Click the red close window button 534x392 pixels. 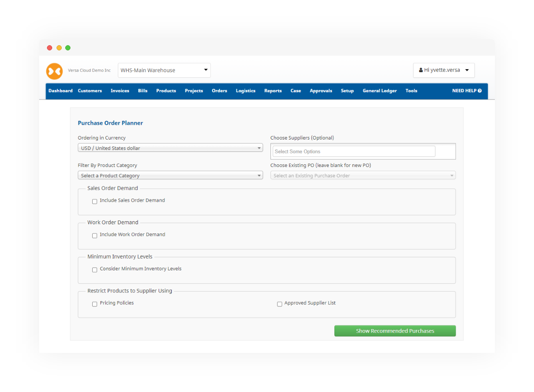[50, 48]
